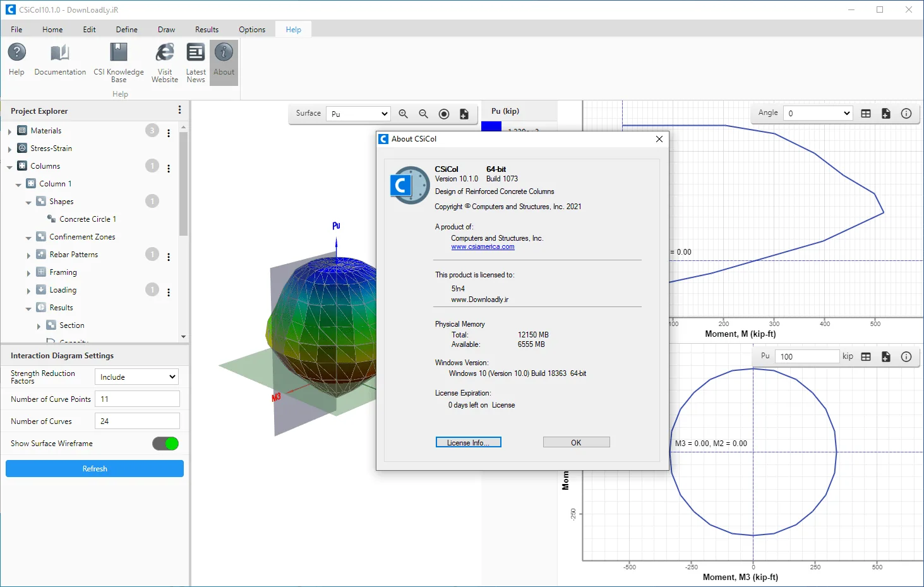Open the Strength Reduction Factors dropdown
This screenshot has width=924, height=587.
pyautogui.click(x=137, y=377)
